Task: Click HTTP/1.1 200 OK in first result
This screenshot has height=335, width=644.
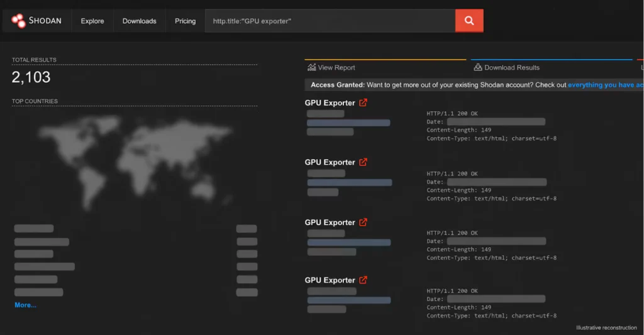Action: pyautogui.click(x=452, y=114)
